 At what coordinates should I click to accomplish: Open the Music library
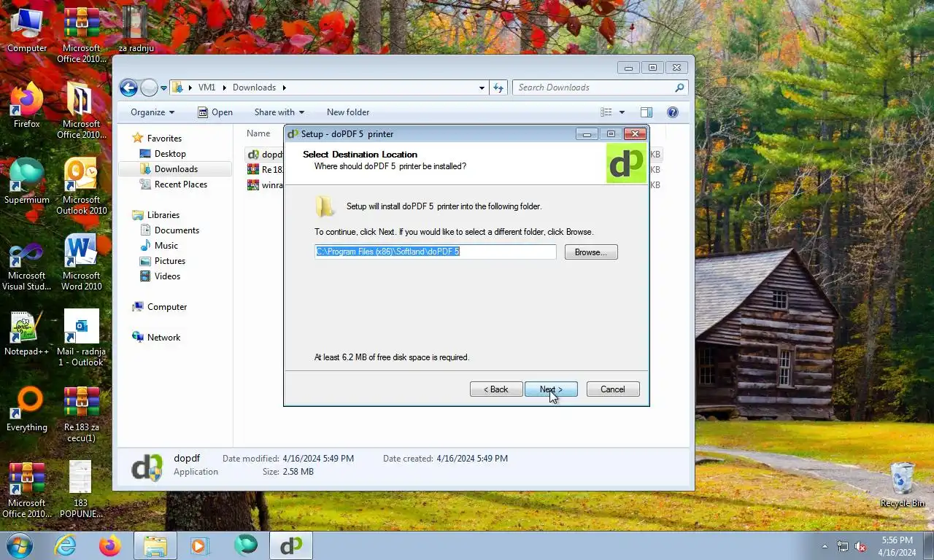pyautogui.click(x=166, y=246)
